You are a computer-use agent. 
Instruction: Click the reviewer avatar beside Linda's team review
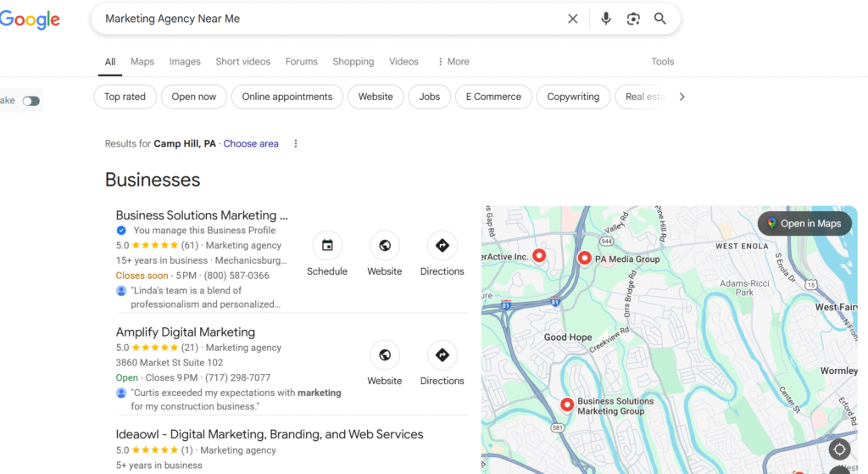click(x=121, y=291)
